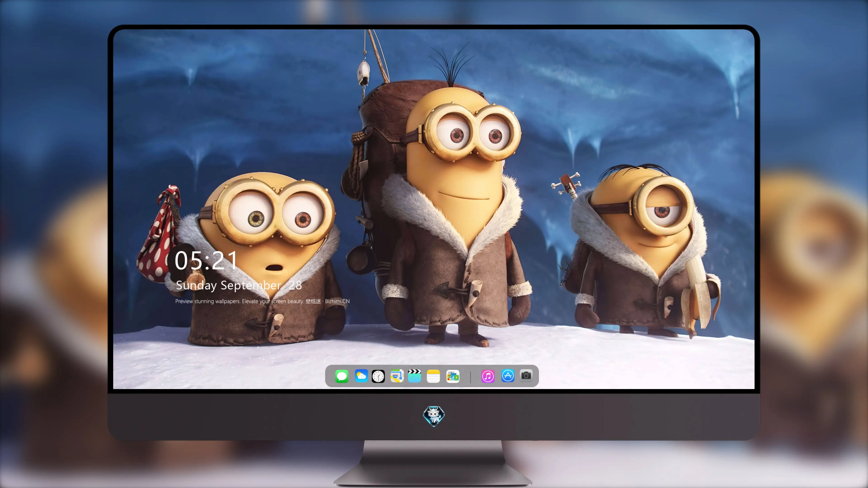Open the Messages app in the dock
Image resolution: width=868 pixels, height=488 pixels.
(342, 376)
